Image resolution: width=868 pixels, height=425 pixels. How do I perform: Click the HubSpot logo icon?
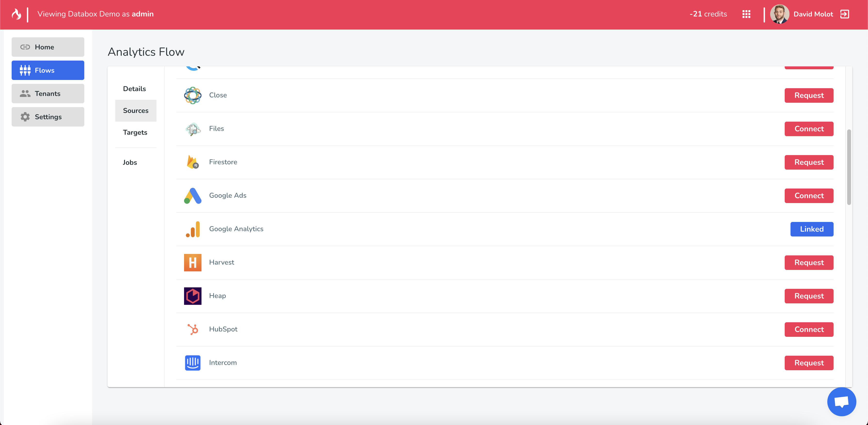(x=192, y=329)
